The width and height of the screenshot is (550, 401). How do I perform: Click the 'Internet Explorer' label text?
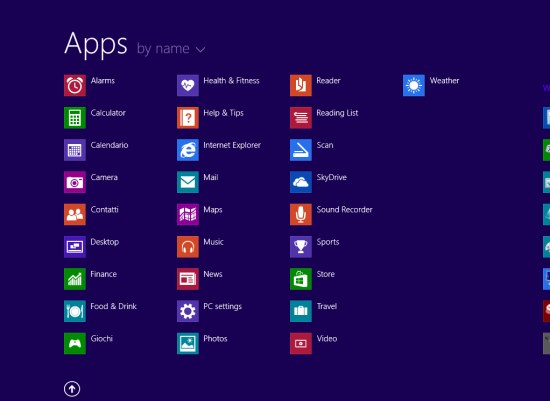point(232,145)
